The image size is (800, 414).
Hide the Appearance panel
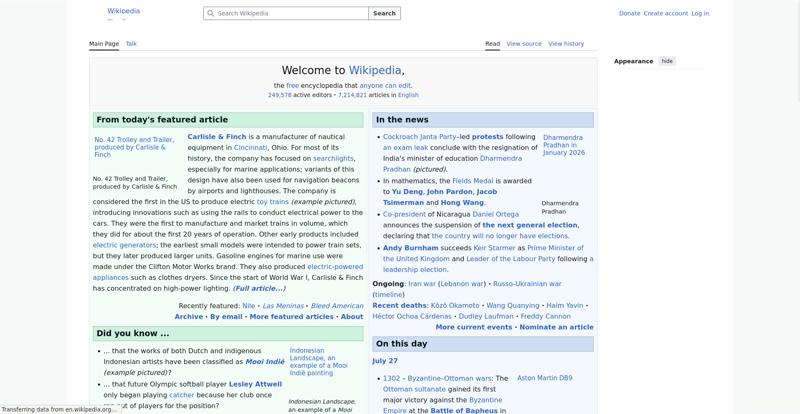pos(667,61)
